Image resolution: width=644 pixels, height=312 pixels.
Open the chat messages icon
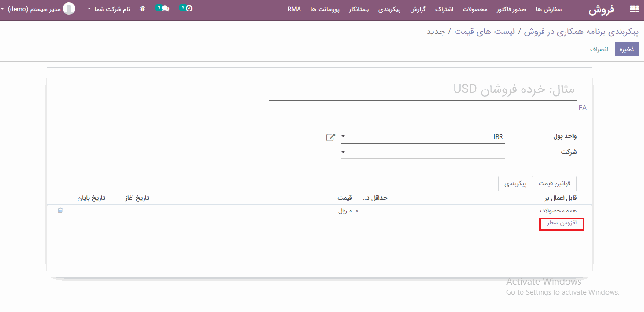click(165, 9)
